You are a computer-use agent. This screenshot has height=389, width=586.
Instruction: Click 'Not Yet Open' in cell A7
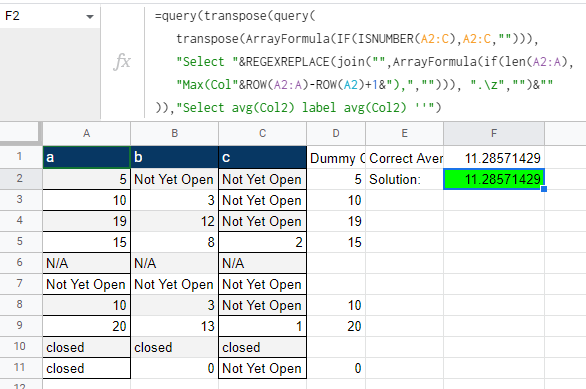click(86, 284)
